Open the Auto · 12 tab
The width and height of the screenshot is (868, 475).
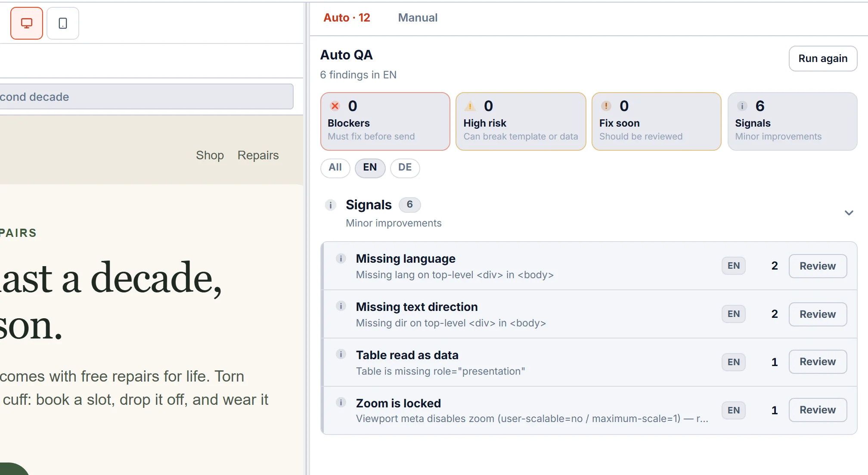pos(347,18)
